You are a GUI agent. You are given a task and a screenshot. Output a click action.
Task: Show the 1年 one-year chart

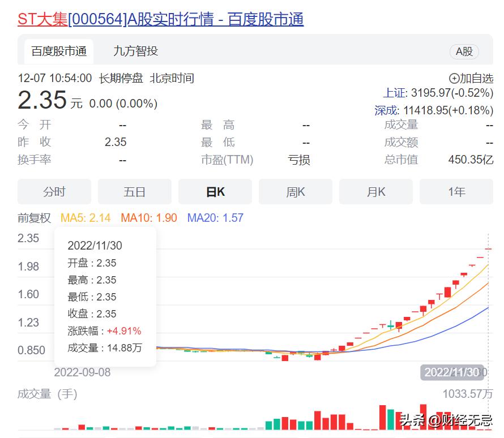(456, 191)
